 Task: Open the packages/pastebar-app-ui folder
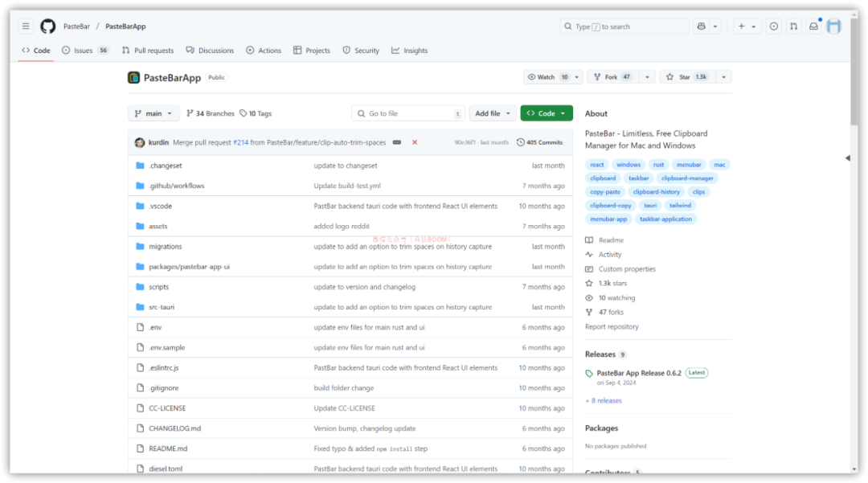(190, 267)
